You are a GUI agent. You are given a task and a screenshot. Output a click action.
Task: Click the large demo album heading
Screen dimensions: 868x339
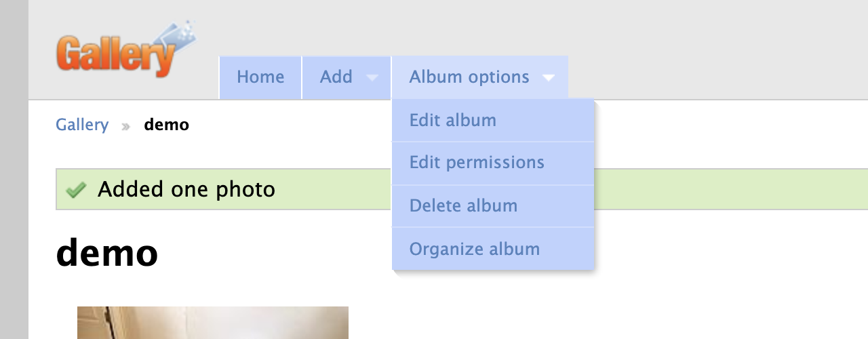coord(107,253)
